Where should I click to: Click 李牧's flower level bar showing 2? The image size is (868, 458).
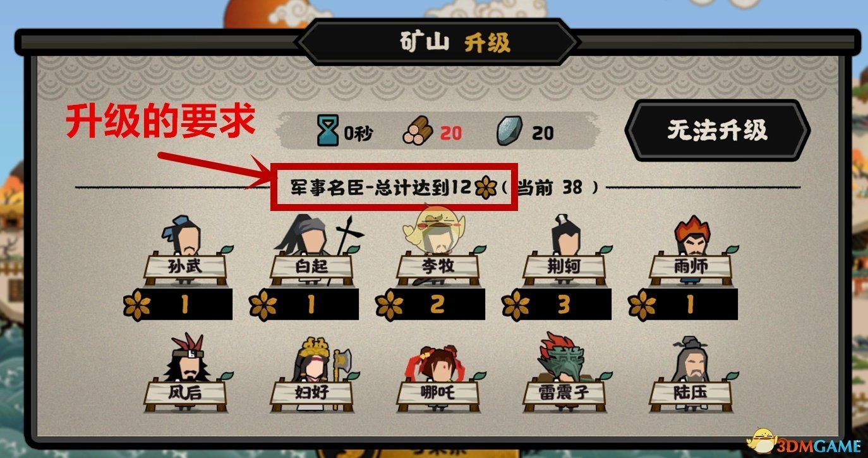click(x=430, y=304)
